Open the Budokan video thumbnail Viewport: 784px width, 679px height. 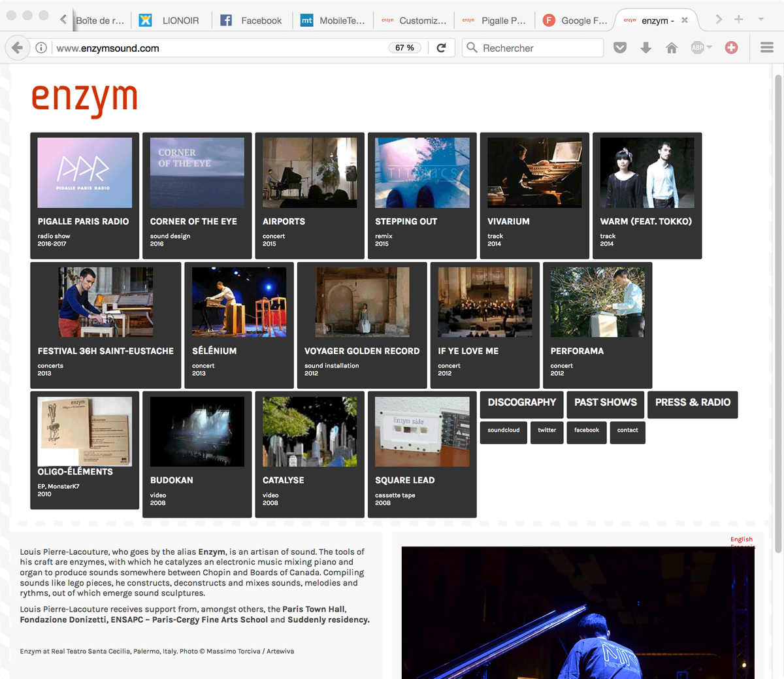tap(197, 431)
